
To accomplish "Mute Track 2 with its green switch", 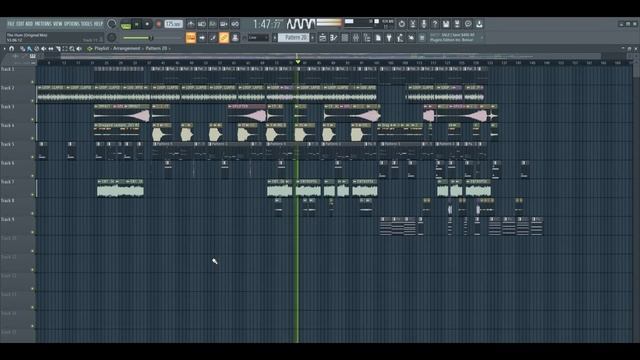I will point(33,101).
